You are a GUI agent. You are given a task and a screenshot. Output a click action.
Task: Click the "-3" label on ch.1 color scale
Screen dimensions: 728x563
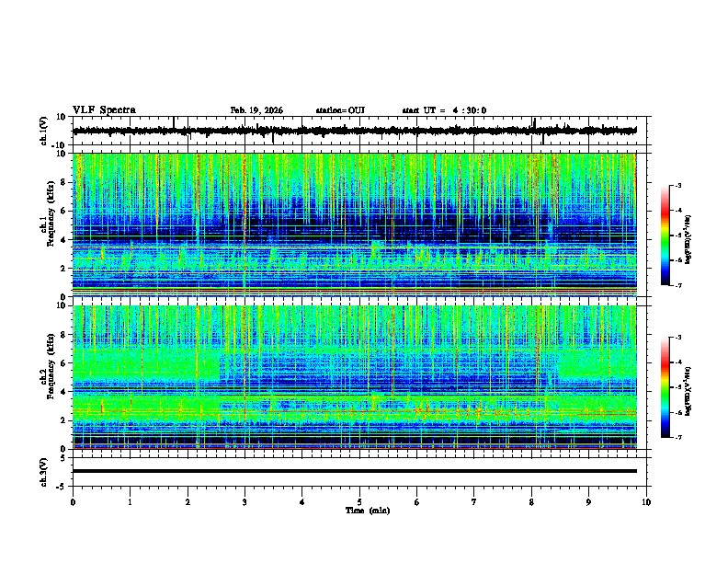click(x=678, y=185)
